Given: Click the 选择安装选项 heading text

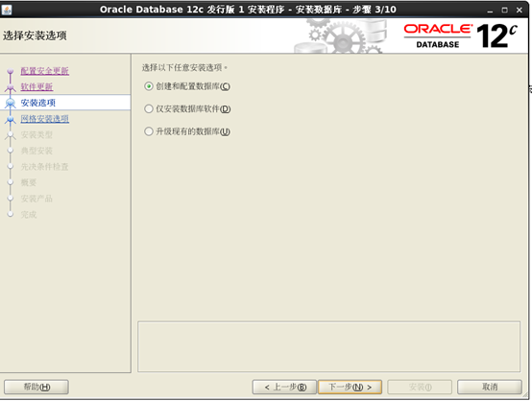Looking at the screenshot, I should (x=35, y=35).
